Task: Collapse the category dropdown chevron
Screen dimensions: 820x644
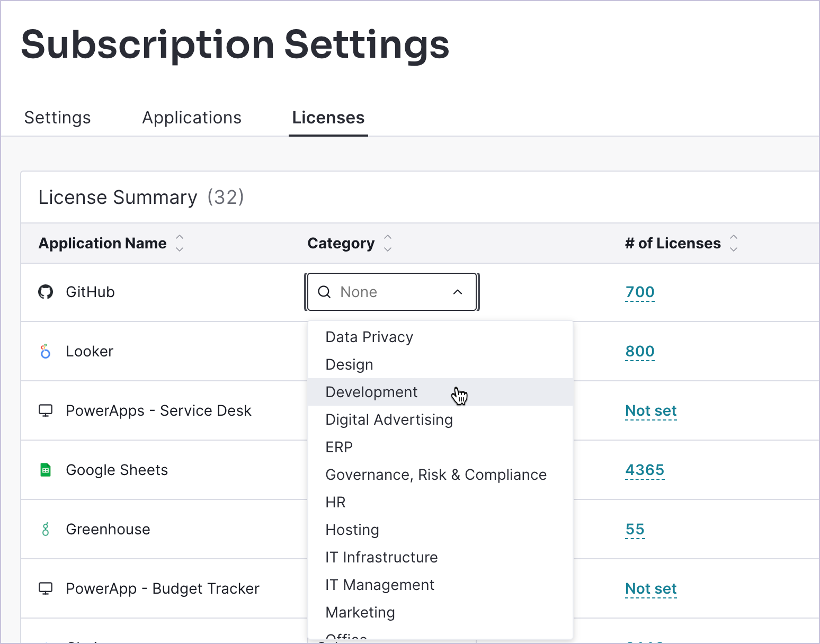Action: (458, 292)
